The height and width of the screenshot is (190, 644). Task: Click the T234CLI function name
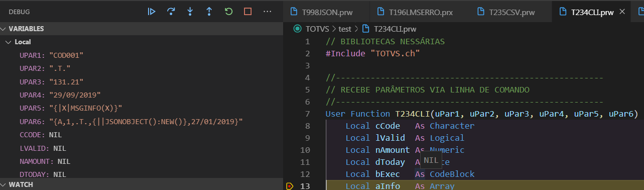(413, 114)
